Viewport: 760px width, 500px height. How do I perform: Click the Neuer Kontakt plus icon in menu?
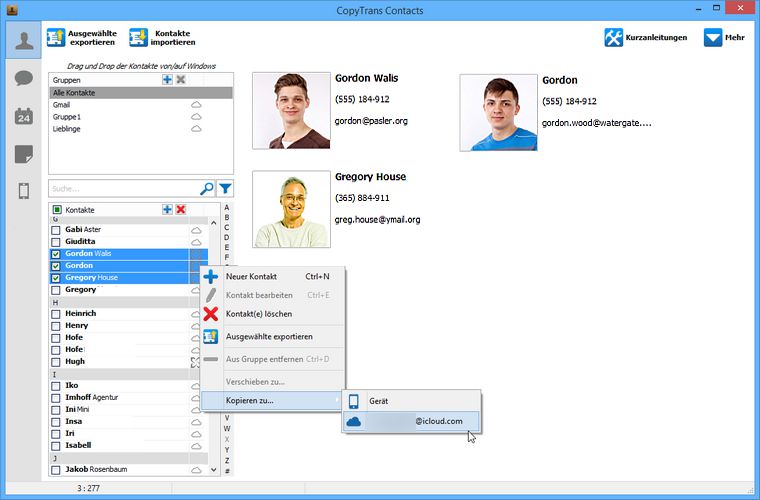click(x=211, y=277)
